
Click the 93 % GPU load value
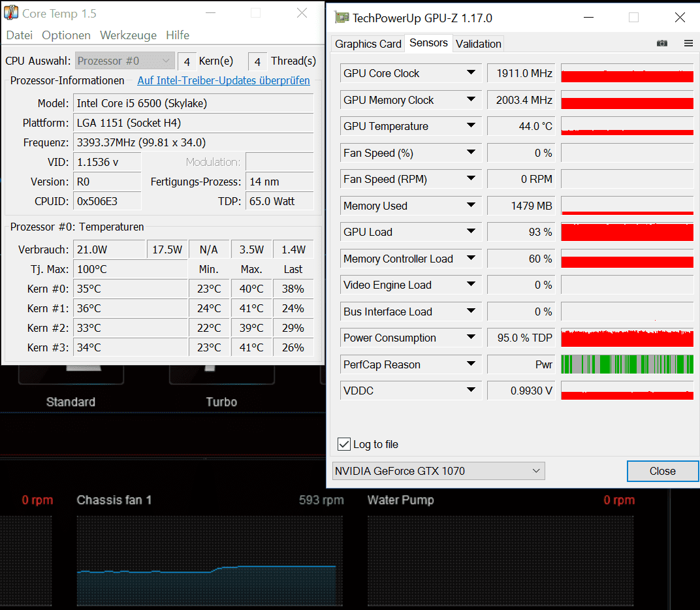coord(522,233)
